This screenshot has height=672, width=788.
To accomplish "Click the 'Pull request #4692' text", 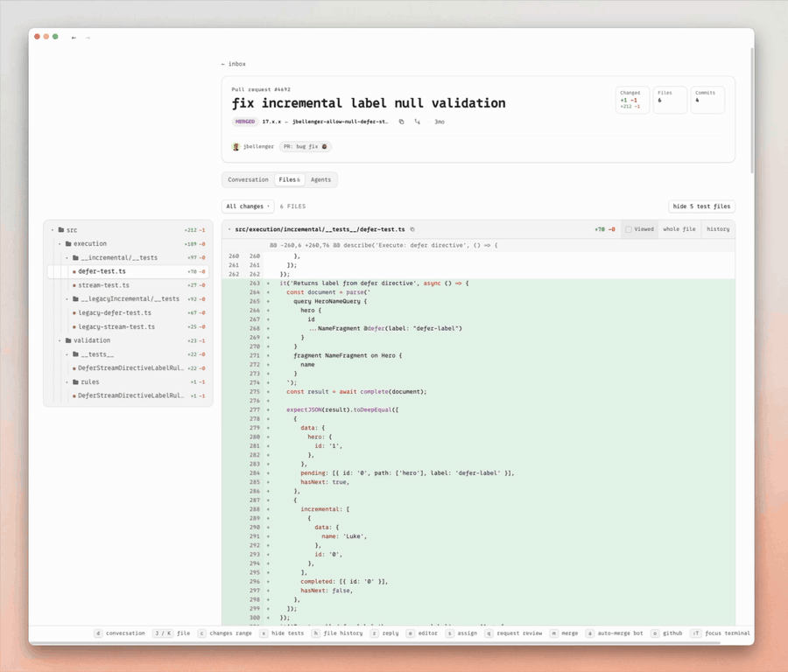I will coord(261,89).
